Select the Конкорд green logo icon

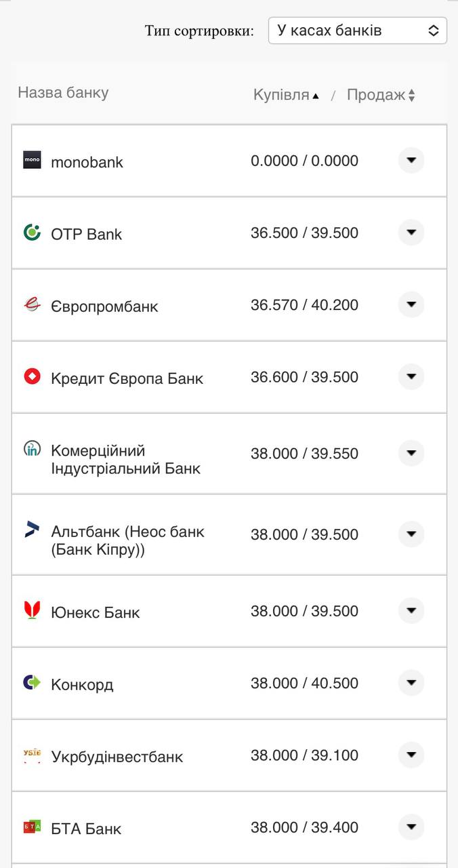[32, 683]
